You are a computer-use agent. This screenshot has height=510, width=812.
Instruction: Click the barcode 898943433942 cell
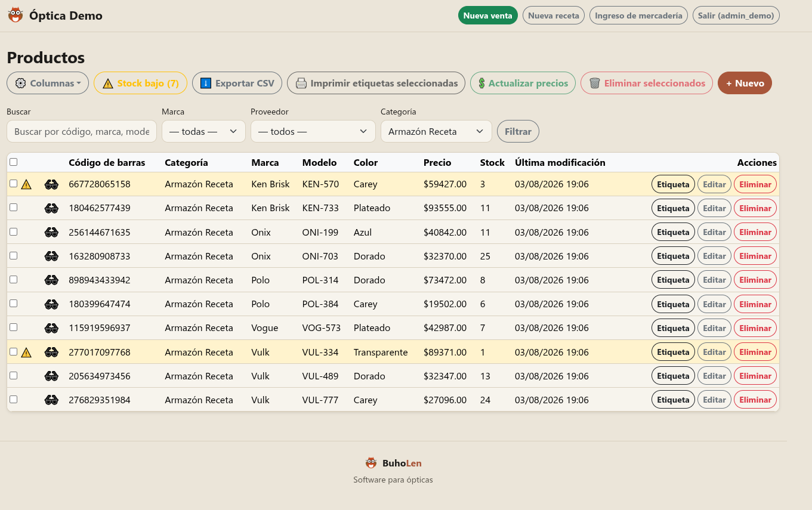(x=100, y=280)
